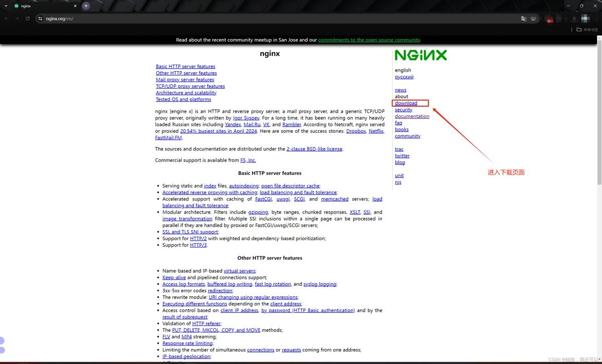
Task: Open the tab search dropdown arrow
Action: (x=5, y=6)
